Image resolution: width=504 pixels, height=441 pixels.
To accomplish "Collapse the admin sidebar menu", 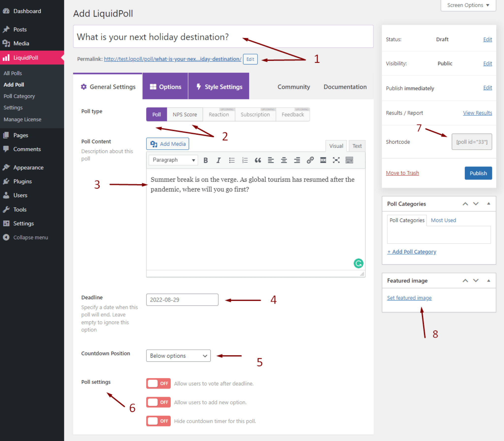I will pos(32,237).
